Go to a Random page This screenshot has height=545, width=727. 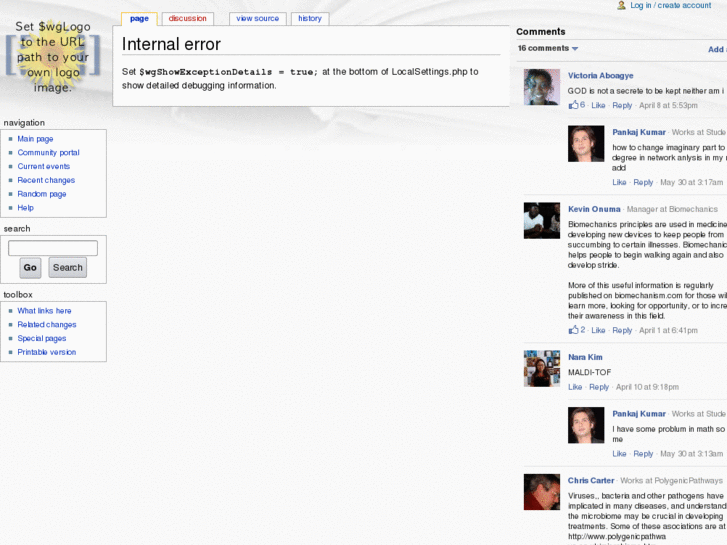coord(42,194)
